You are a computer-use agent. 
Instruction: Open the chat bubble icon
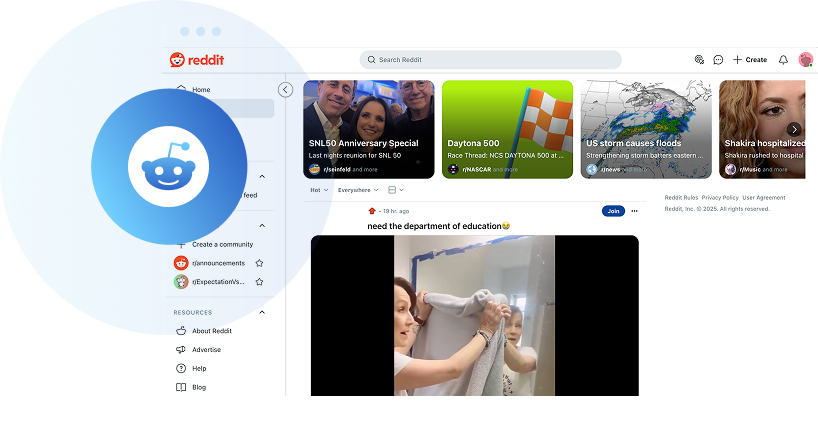718,59
